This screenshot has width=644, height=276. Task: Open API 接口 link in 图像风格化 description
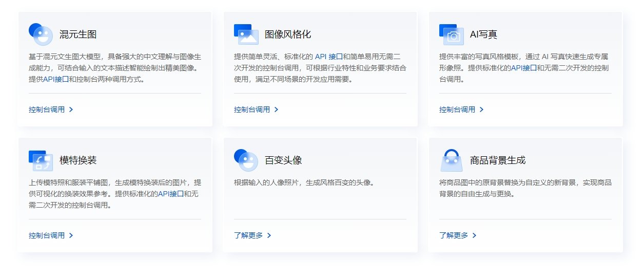click(328, 57)
